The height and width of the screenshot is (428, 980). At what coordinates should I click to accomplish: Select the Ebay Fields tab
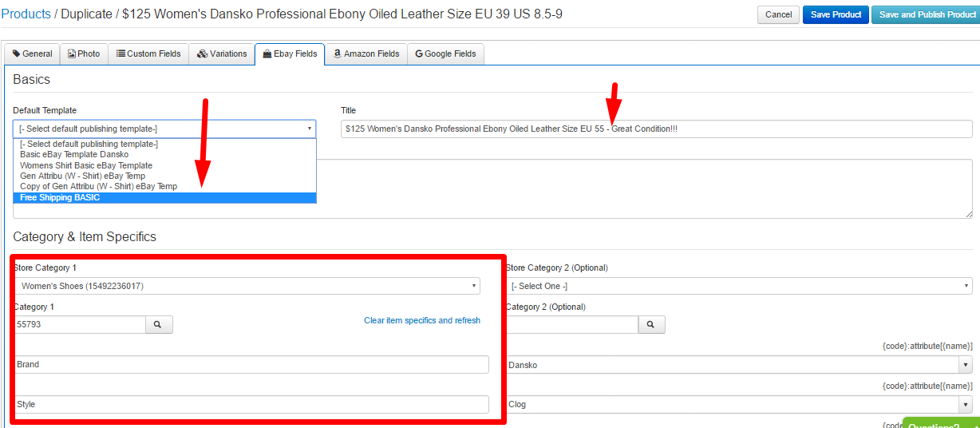coord(290,53)
